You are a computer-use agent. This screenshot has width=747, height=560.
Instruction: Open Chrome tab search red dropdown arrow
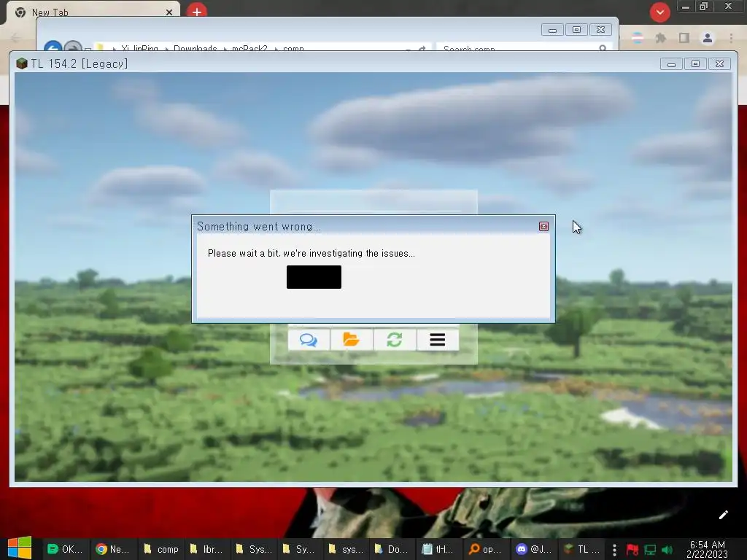pos(659,12)
